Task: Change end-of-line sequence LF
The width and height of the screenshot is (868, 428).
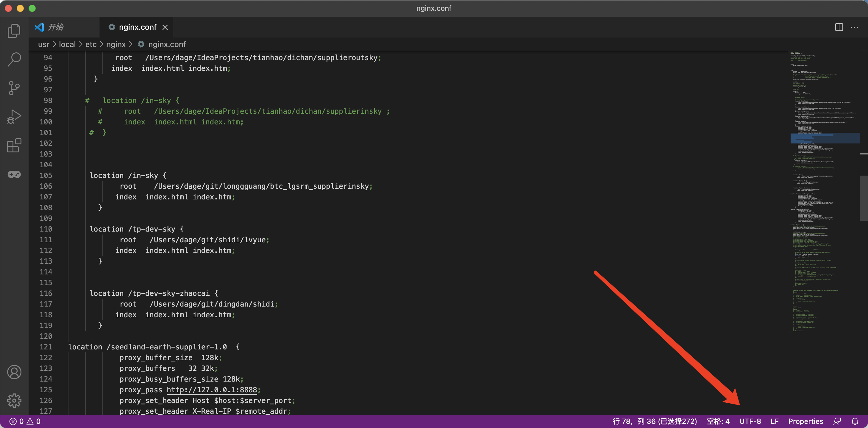Action: pos(774,421)
